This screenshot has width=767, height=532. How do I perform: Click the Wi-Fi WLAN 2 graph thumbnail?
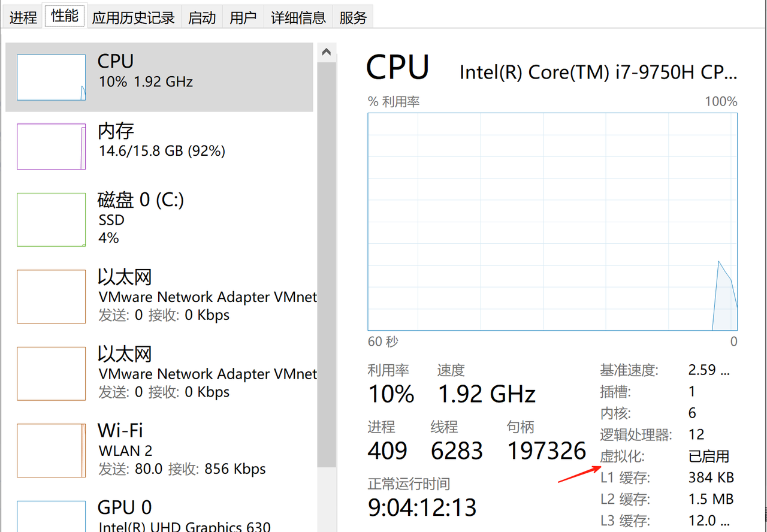click(51, 451)
